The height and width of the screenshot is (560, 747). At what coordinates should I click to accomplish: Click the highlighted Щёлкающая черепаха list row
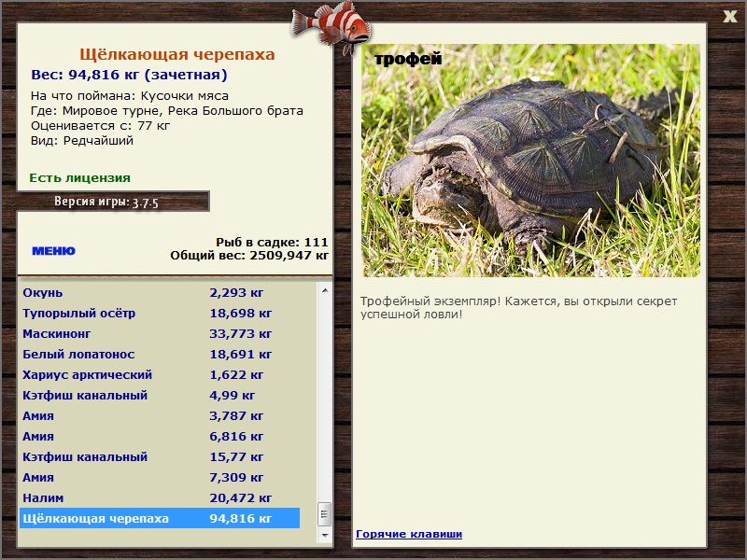pyautogui.click(x=160, y=518)
